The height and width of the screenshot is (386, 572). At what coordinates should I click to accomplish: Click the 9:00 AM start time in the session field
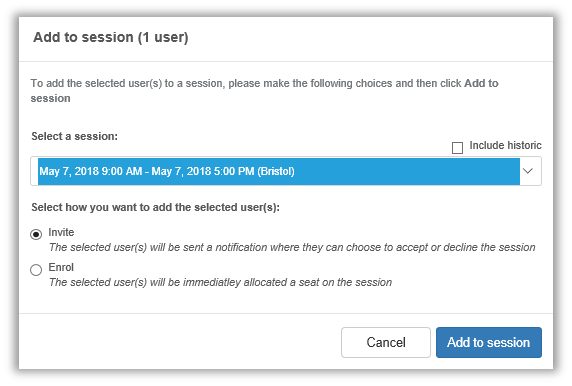tap(121, 171)
